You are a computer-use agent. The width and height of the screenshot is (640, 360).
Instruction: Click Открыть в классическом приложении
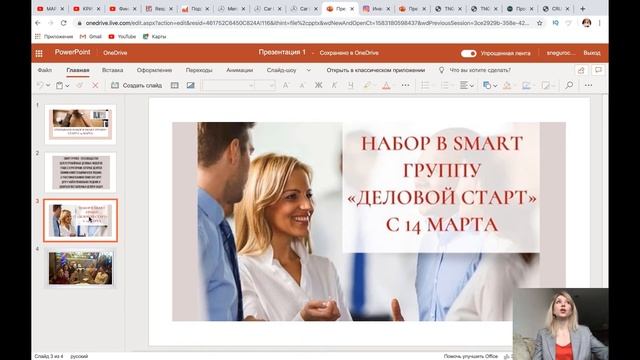point(376,70)
